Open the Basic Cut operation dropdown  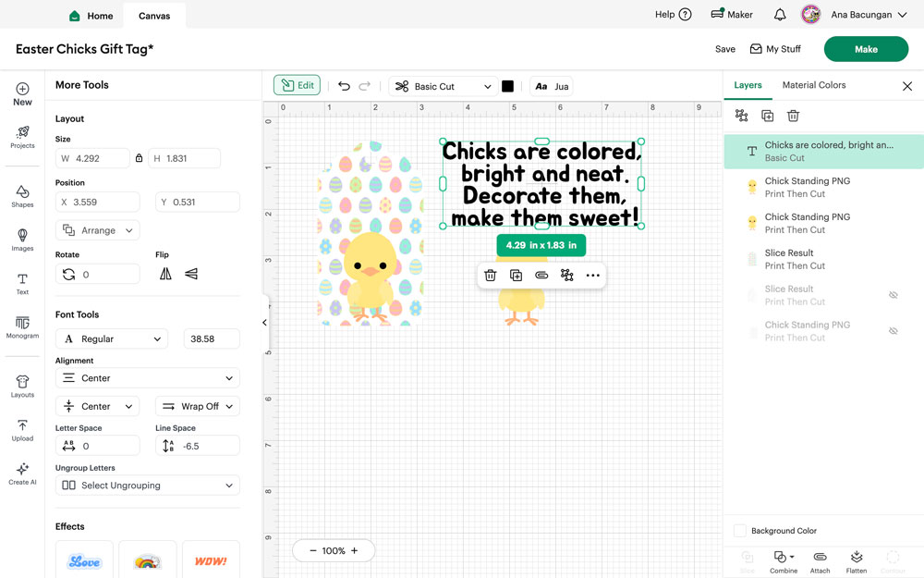pos(444,86)
